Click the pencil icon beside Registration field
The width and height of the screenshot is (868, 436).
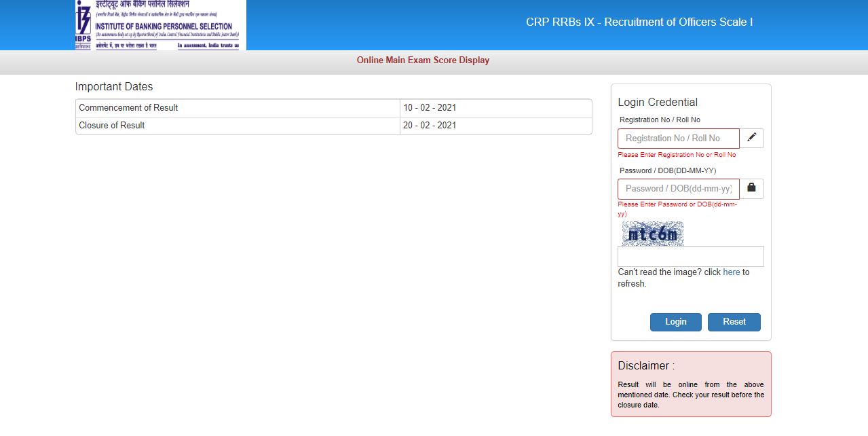751,138
